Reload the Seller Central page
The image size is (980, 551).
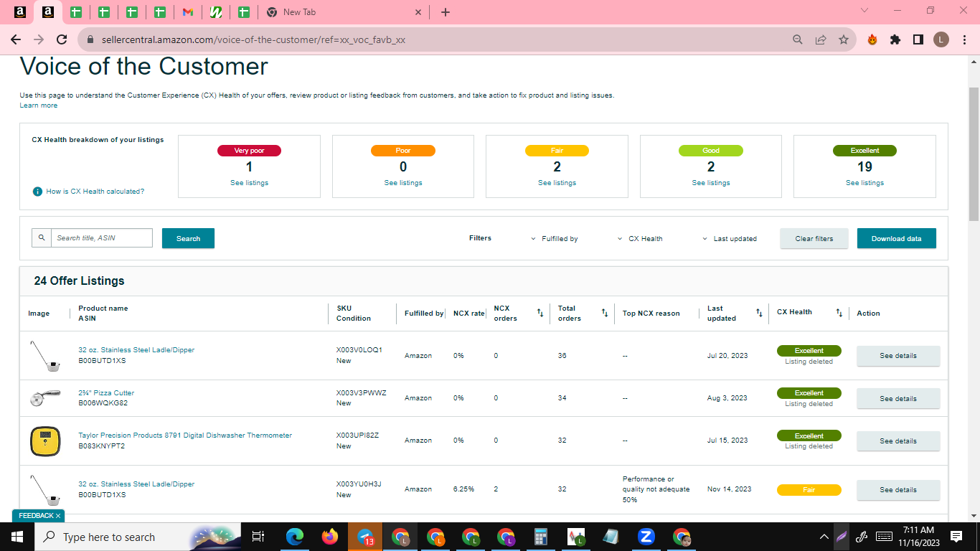point(62,39)
